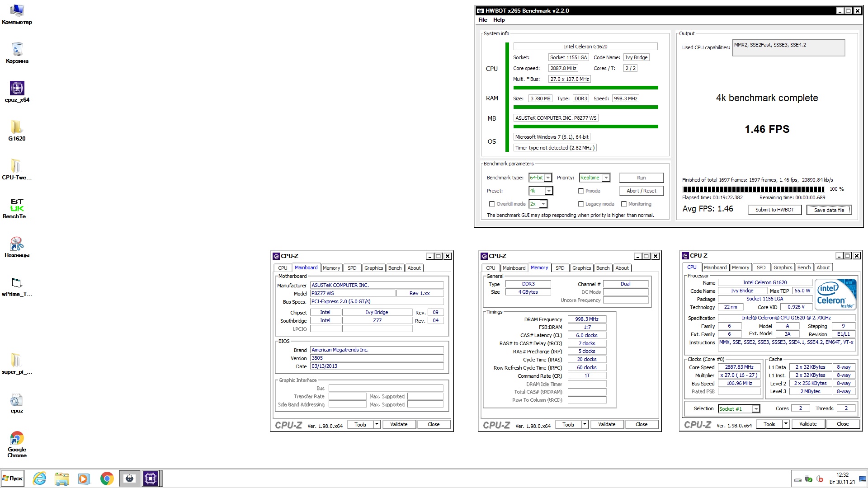
Task: Switch to About tab in Mainboard CPU-Z window
Action: click(414, 268)
